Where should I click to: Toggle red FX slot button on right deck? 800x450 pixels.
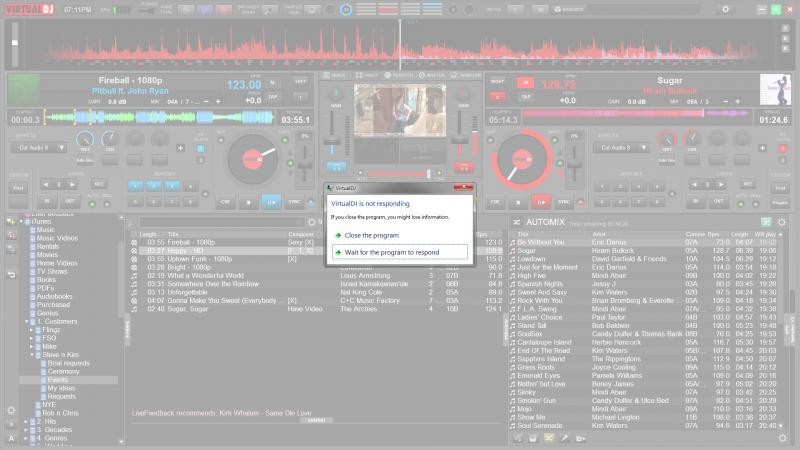pyautogui.click(x=783, y=148)
